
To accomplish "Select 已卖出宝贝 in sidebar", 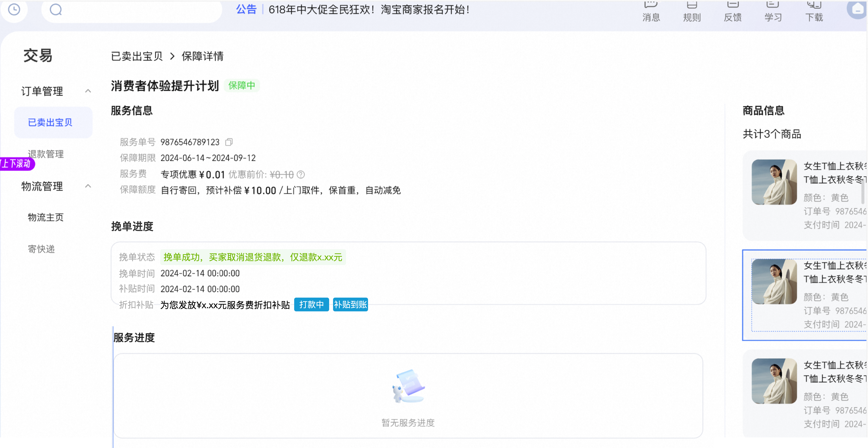I will tap(53, 122).
